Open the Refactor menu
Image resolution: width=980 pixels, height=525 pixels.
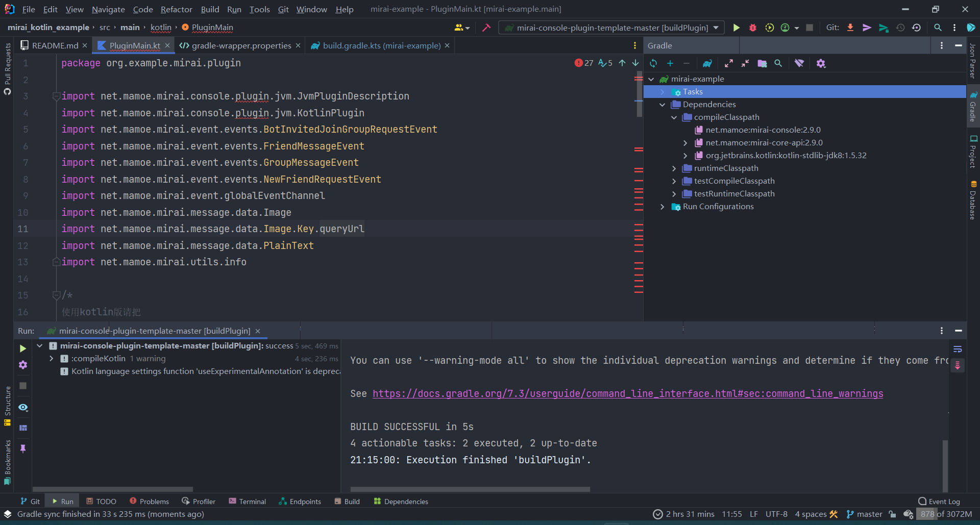click(x=176, y=9)
